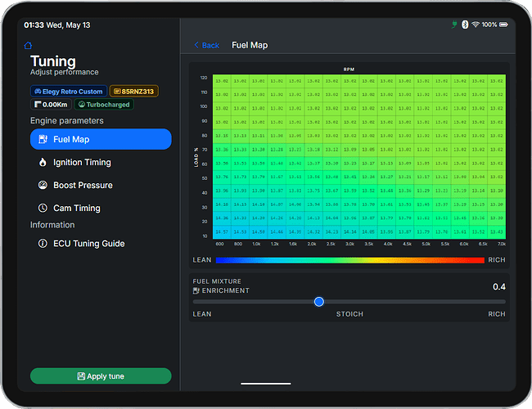Move the enrichment slider thumb
The image size is (532, 409).
(319, 302)
